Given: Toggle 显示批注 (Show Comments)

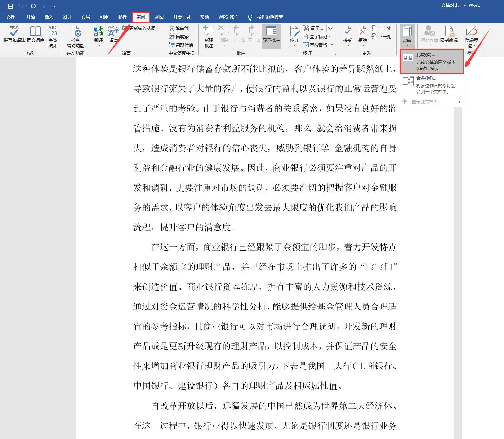Looking at the screenshot, I should (271, 36).
